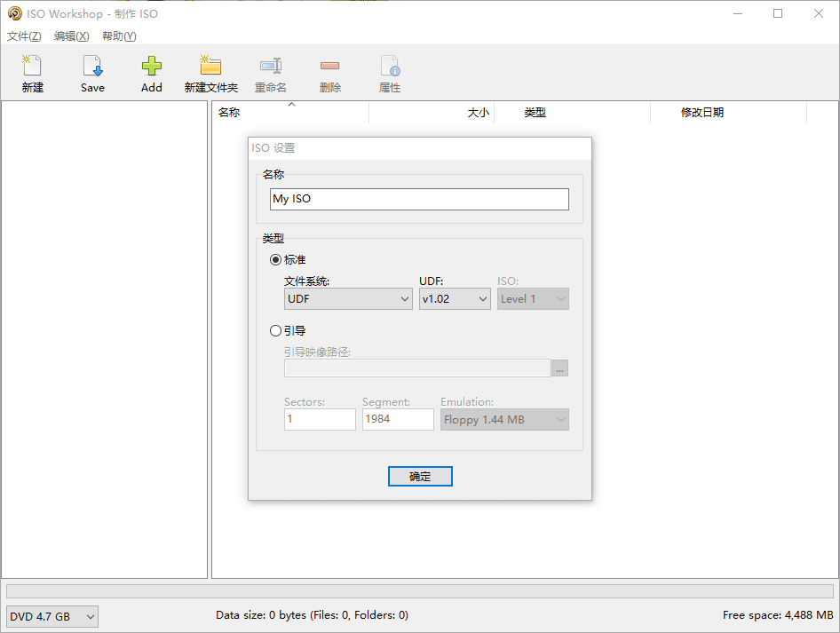This screenshot has width=840, height=633.
Task: Open the DVD 4.7 GB capacity dropdown
Action: pos(52,616)
